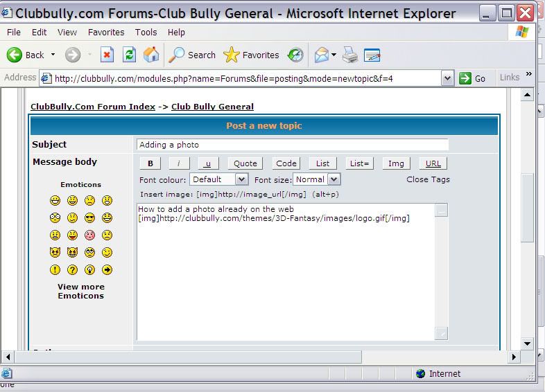Open the History toolbar icon

(295, 55)
